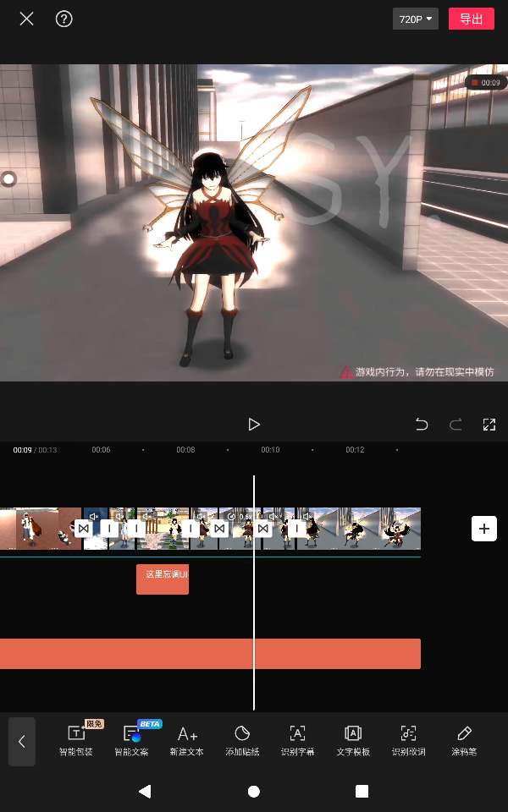The height and width of the screenshot is (812, 508).
Task: Tap the cut marker right after the courtyard fence clip
Action: pos(190,529)
